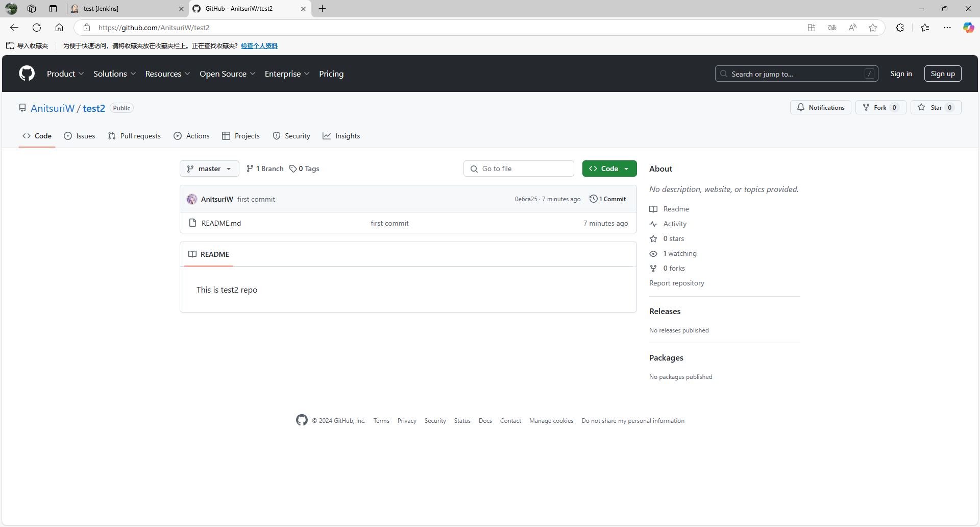The image size is (980, 527).
Task: Click the browser refresh icon
Action: point(37,28)
